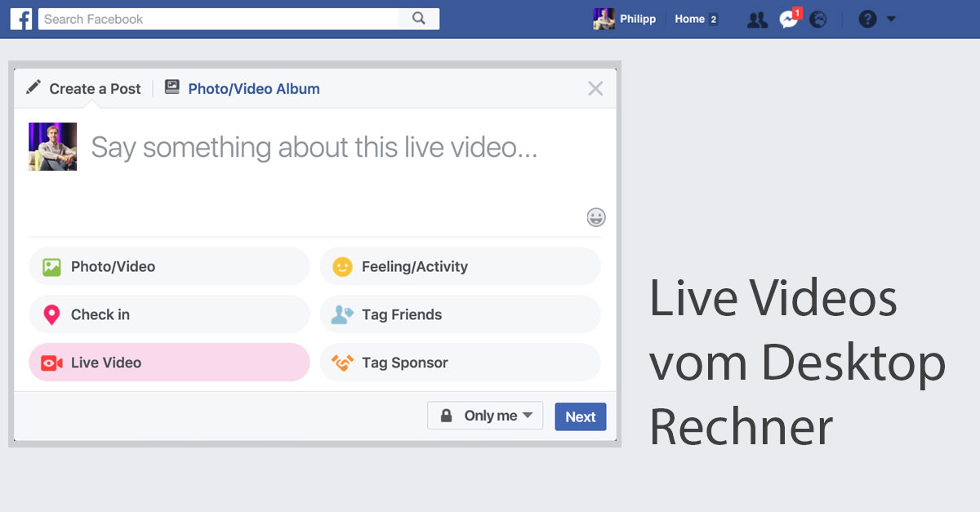Screen dimensions: 980x512
Task: Click the Tag Sponsor option
Action: (x=460, y=363)
